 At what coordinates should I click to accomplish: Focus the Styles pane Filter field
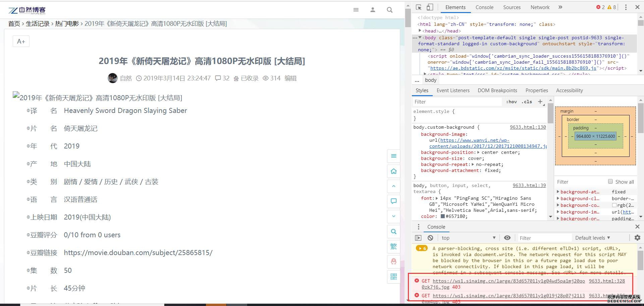[x=457, y=102]
